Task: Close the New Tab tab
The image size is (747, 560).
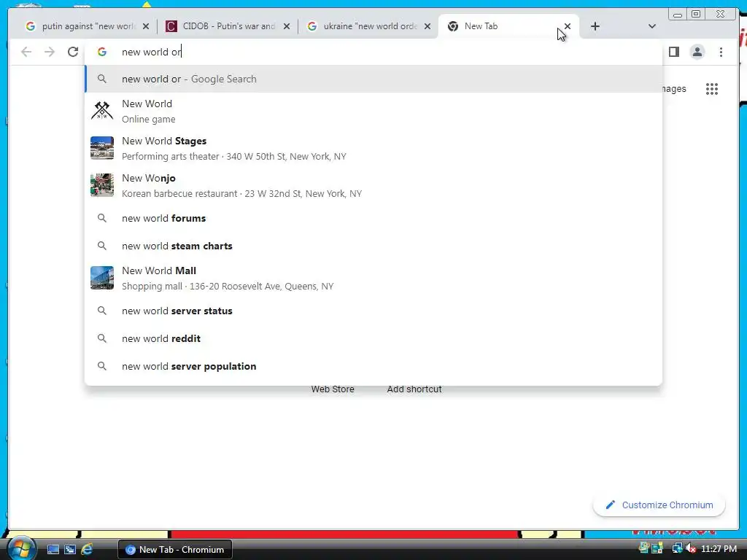Action: click(x=568, y=26)
